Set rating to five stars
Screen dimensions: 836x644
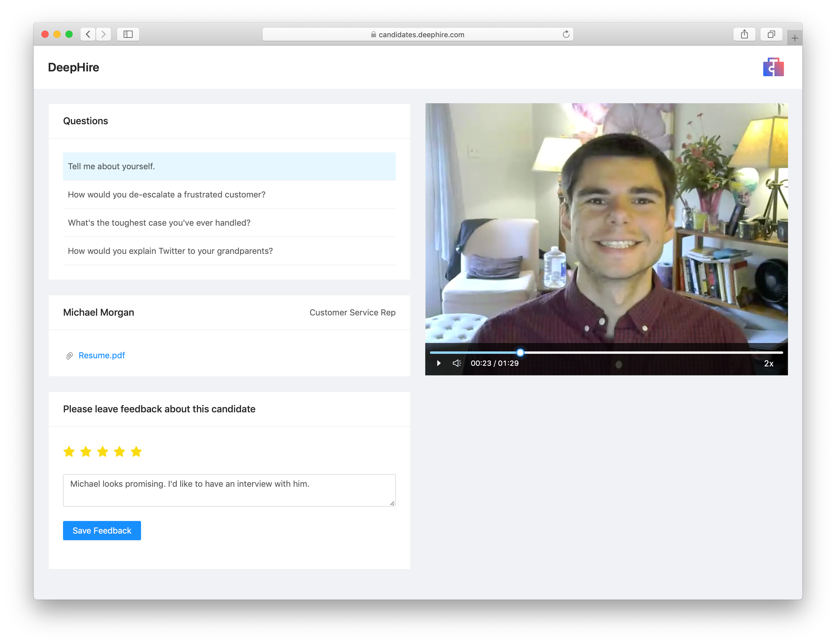click(x=136, y=452)
